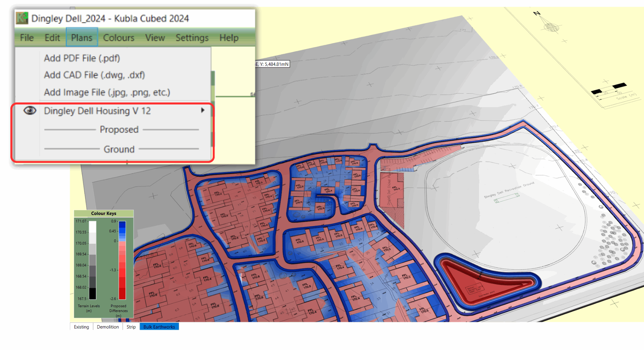Toggle visibility eye for Dingley Dell Housing

point(30,111)
